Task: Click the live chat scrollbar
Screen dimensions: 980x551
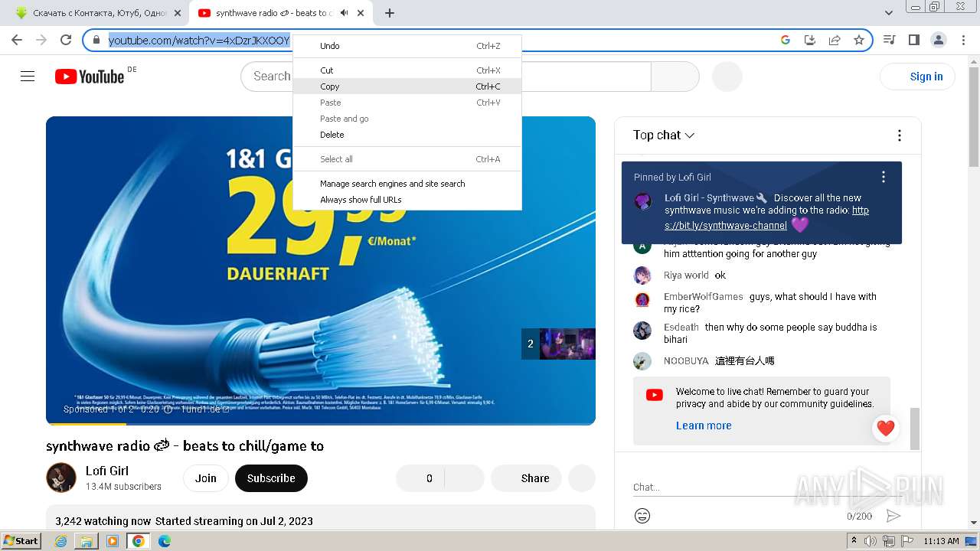Action: click(x=913, y=429)
